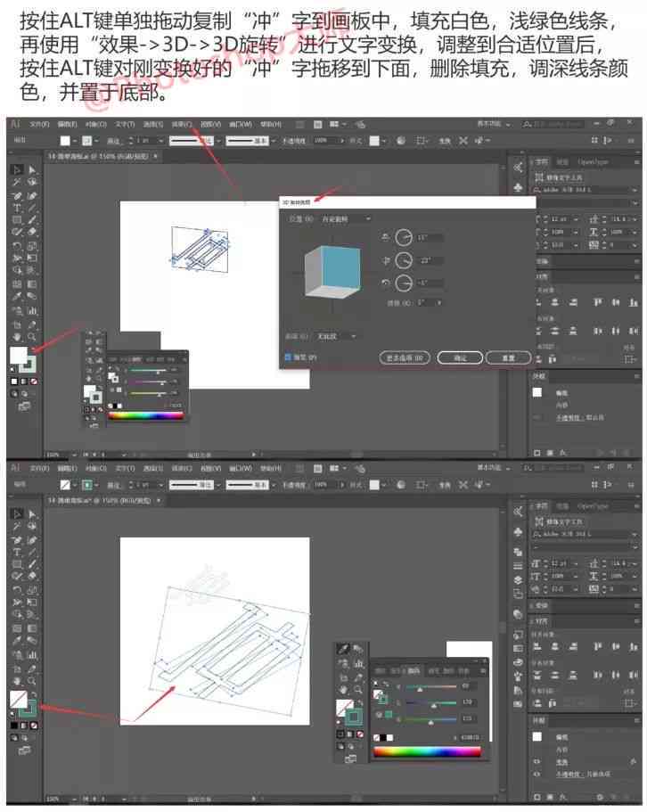The width and height of the screenshot is (647, 812).
Task: Click the R slider in lower Color panel
Action: pyautogui.click(x=430, y=687)
